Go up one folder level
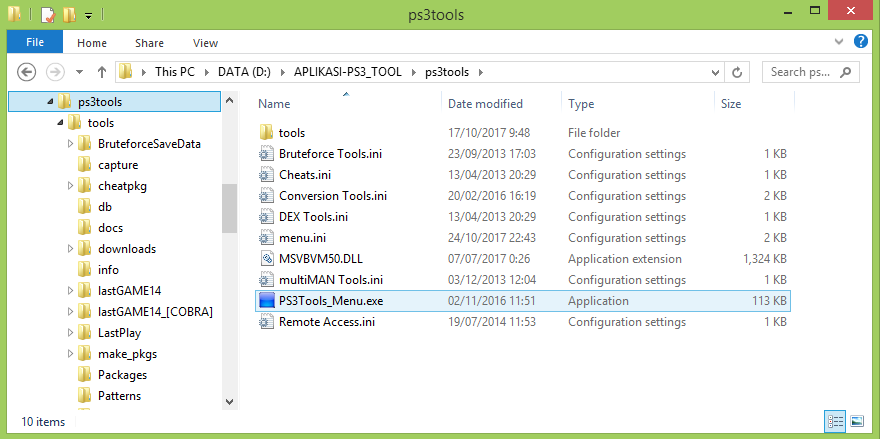The height and width of the screenshot is (439, 880). [x=102, y=72]
